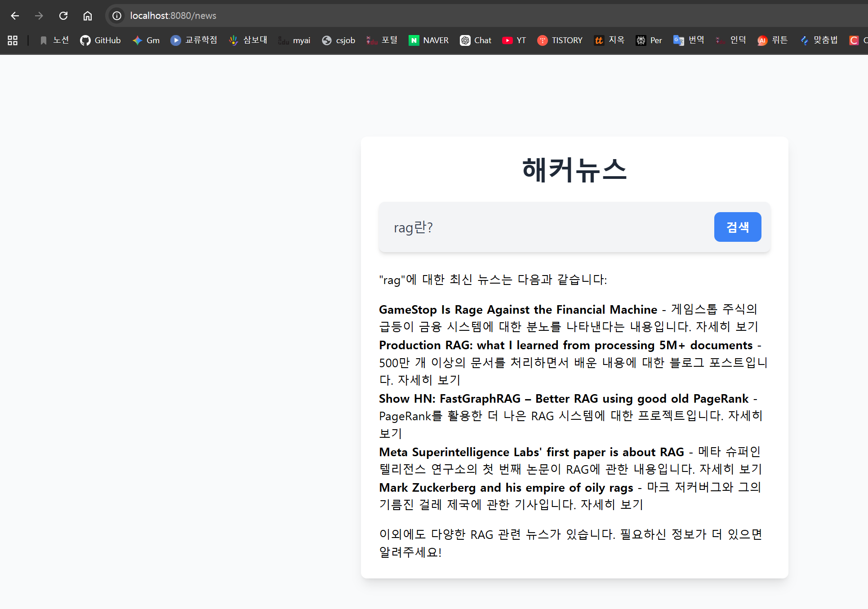This screenshot has width=868, height=609.
Task: Click 자세히 보기 for the Production RAG article
Action: click(429, 380)
